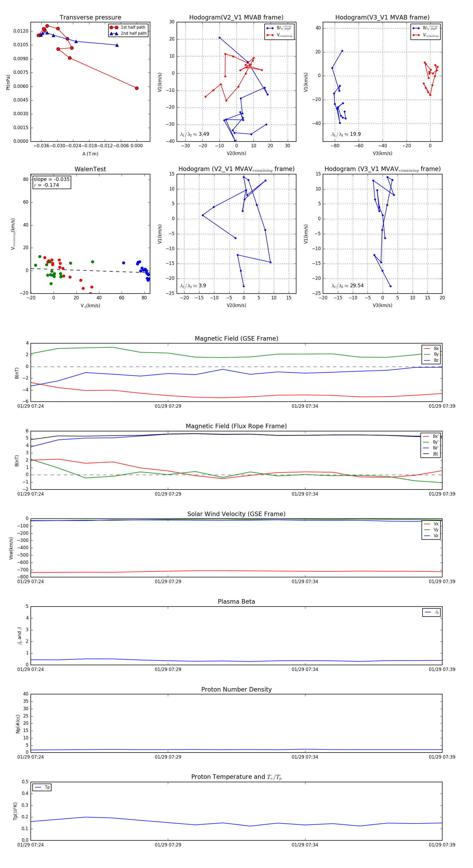Click the 'Magnetic Field (Flux Rope Frame)' title
This screenshot has width=473, height=868.
pyautogui.click(x=236, y=426)
